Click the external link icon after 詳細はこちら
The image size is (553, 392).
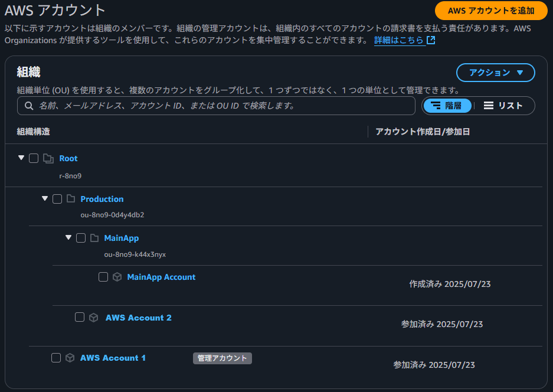pyautogui.click(x=431, y=40)
